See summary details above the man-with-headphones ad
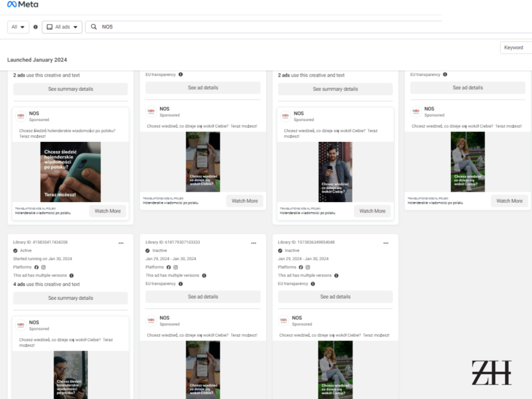 (335, 89)
